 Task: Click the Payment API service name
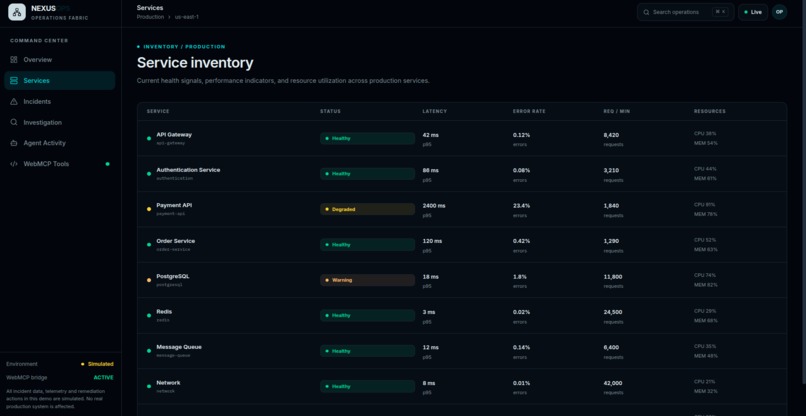click(x=174, y=205)
